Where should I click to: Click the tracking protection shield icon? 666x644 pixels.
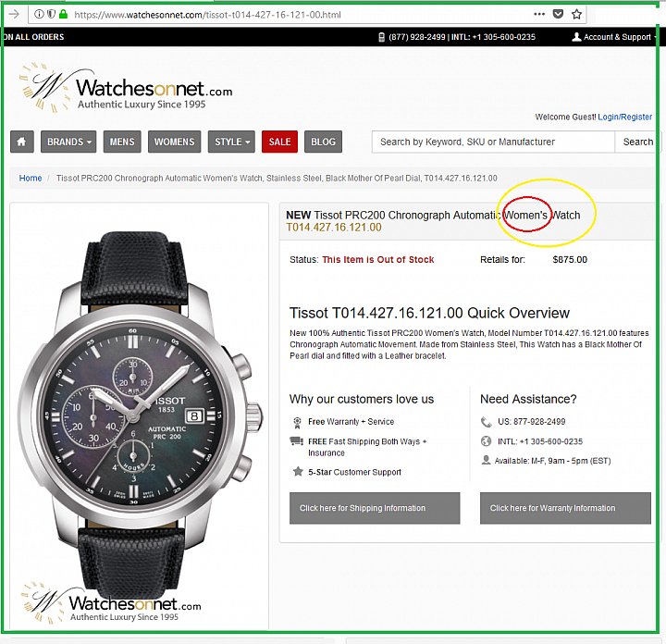pyautogui.click(x=51, y=15)
